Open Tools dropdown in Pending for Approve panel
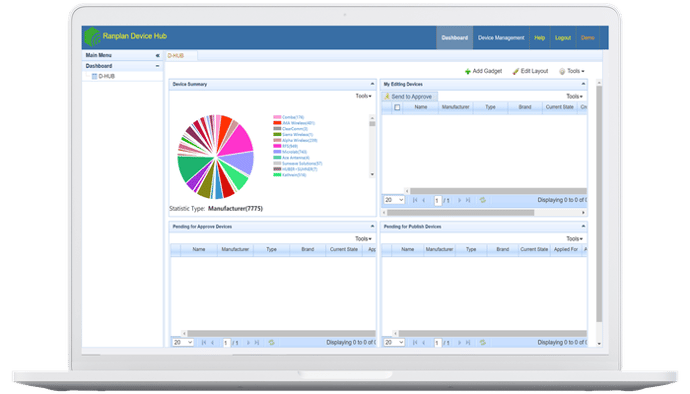Viewport: 690px width, 394px height. [363, 239]
